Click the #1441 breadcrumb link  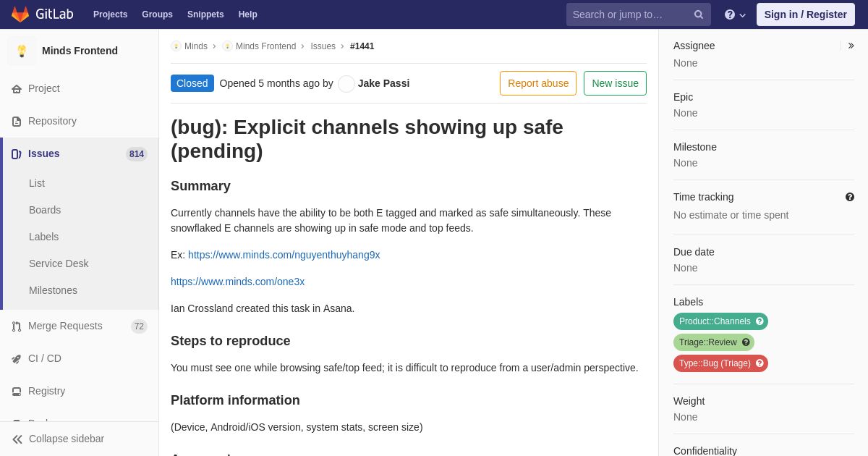click(x=362, y=46)
